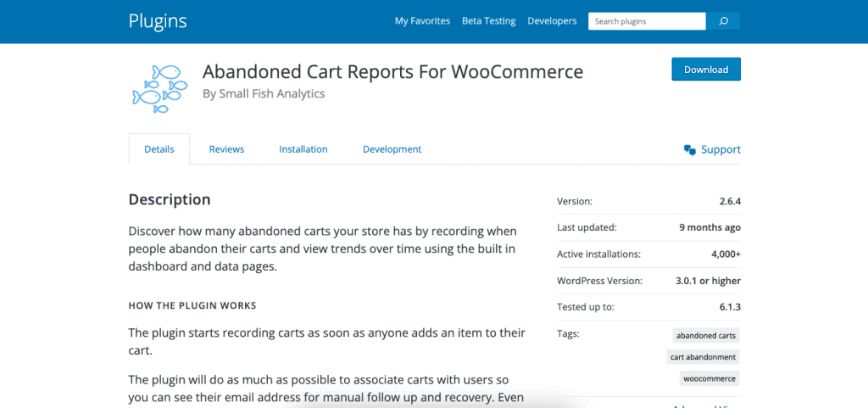Switch to the Installation tab
868x408 pixels.
303,149
